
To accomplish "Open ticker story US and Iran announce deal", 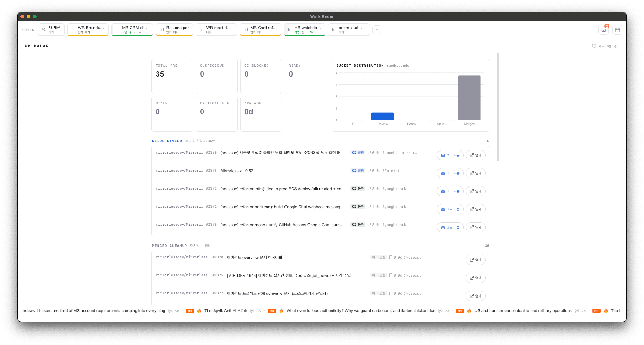I will tap(523, 311).
